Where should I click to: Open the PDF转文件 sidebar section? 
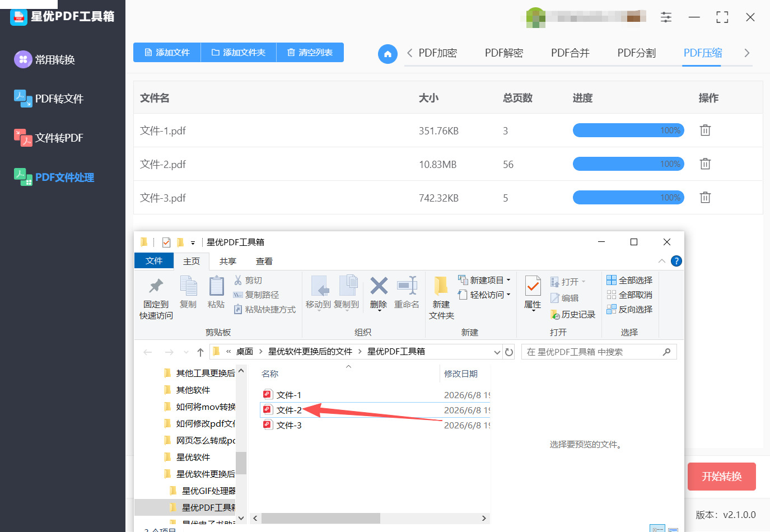pos(49,99)
